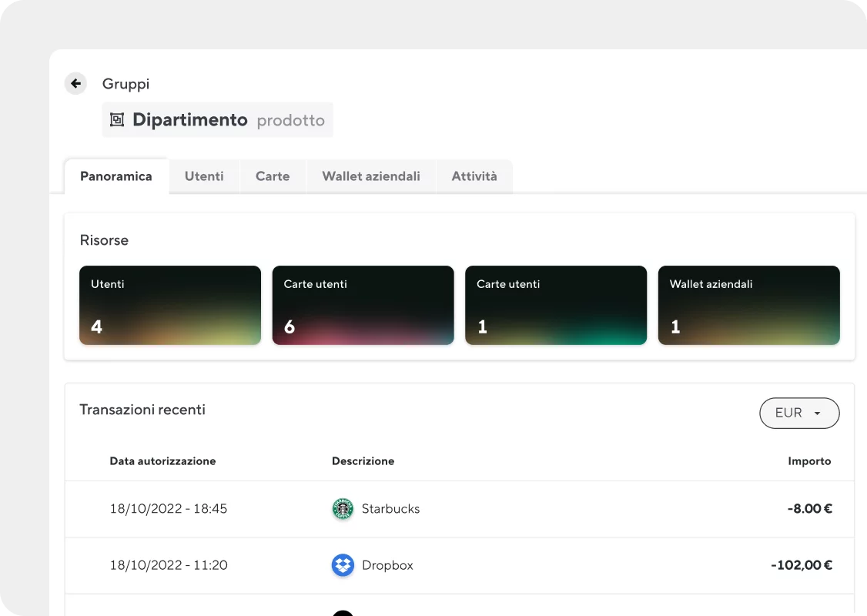Screen dimensions: 867x616
Task: Open the Carte utenti card showing 1
Action: pos(556,305)
